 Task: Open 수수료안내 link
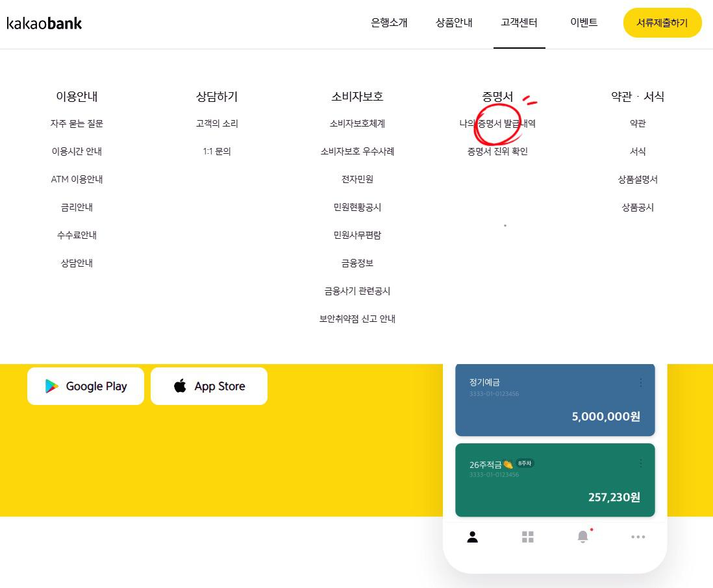click(x=77, y=235)
